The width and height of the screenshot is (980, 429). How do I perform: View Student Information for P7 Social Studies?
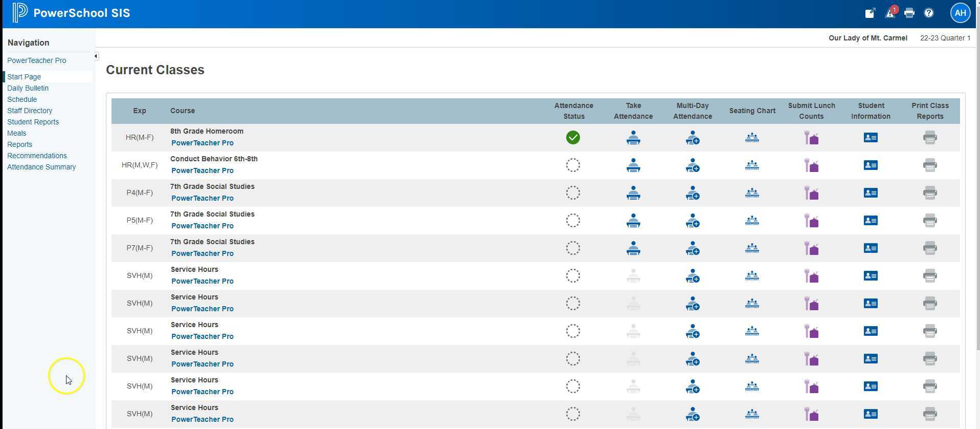pyautogui.click(x=870, y=248)
